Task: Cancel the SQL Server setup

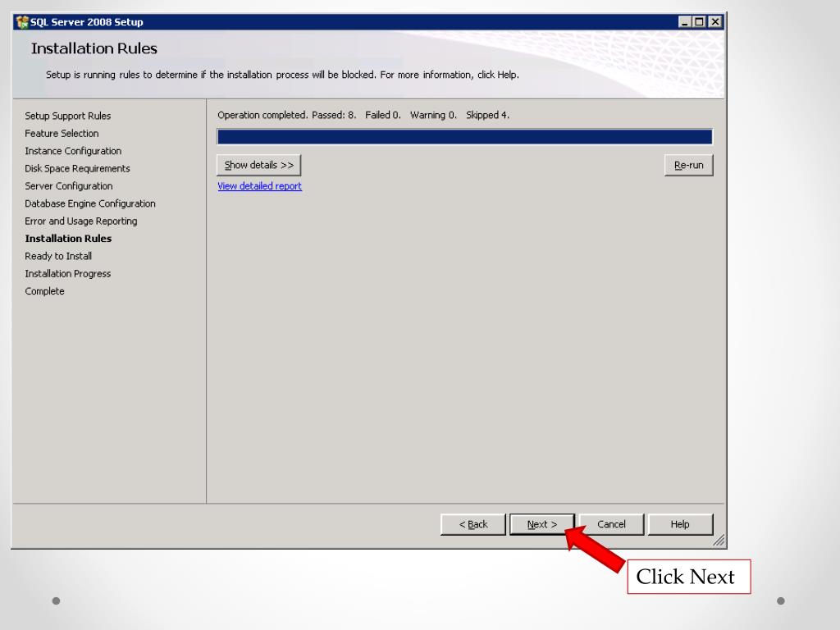Action: pos(611,524)
